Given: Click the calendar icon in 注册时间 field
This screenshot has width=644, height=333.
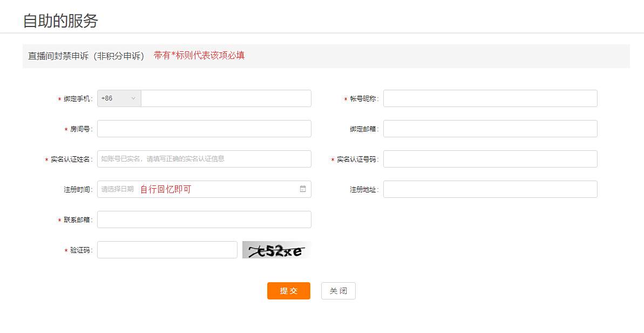Looking at the screenshot, I should point(303,189).
